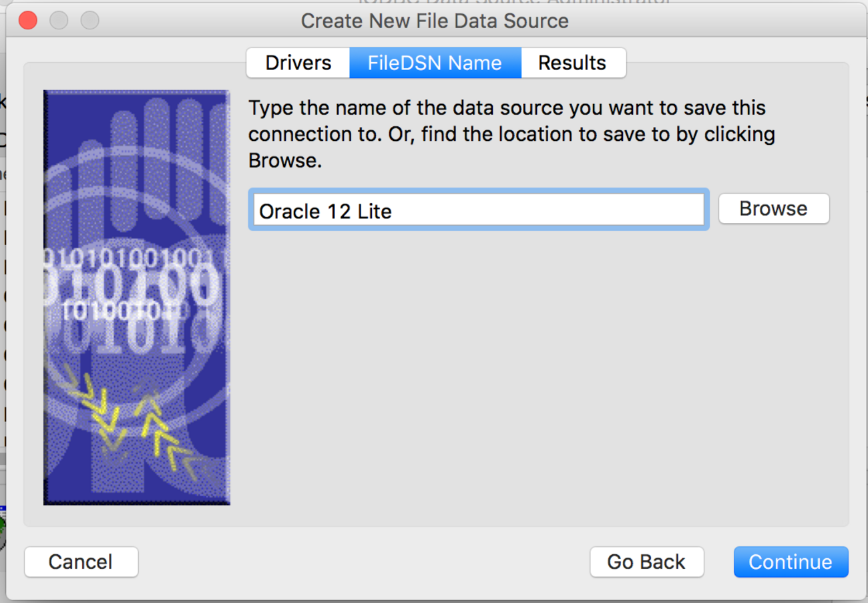Viewport: 868px width, 603px height.
Task: Click the Browse button
Action: (x=773, y=208)
